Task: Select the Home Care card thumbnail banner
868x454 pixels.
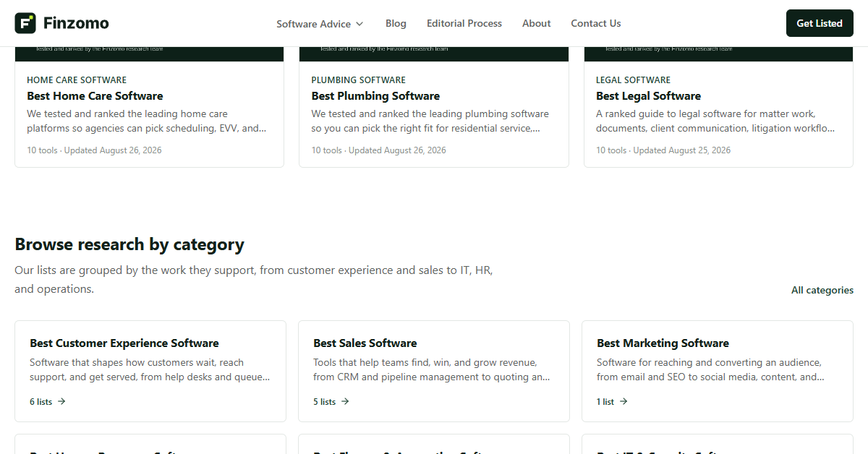Action: pos(150,54)
